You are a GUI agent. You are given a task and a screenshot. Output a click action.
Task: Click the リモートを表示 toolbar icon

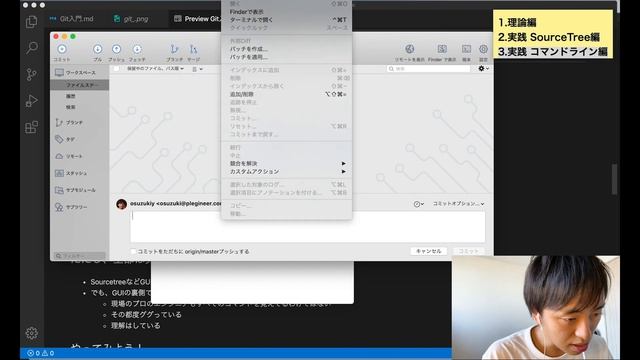(409, 49)
